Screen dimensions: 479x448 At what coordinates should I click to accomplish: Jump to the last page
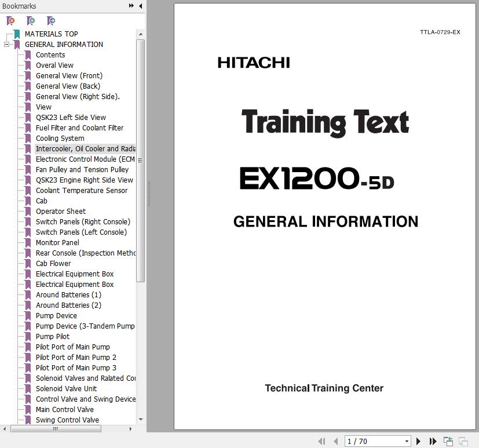pyautogui.click(x=433, y=441)
